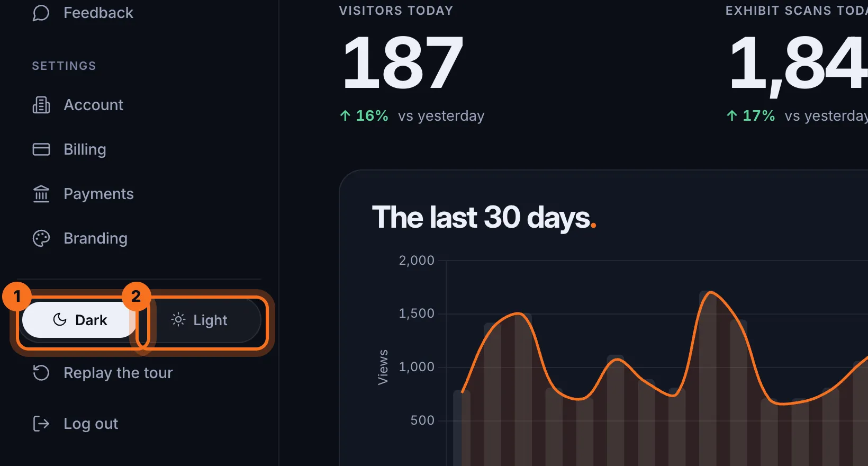868x466 pixels.
Task: Click the Billing card icon
Action: click(x=41, y=149)
